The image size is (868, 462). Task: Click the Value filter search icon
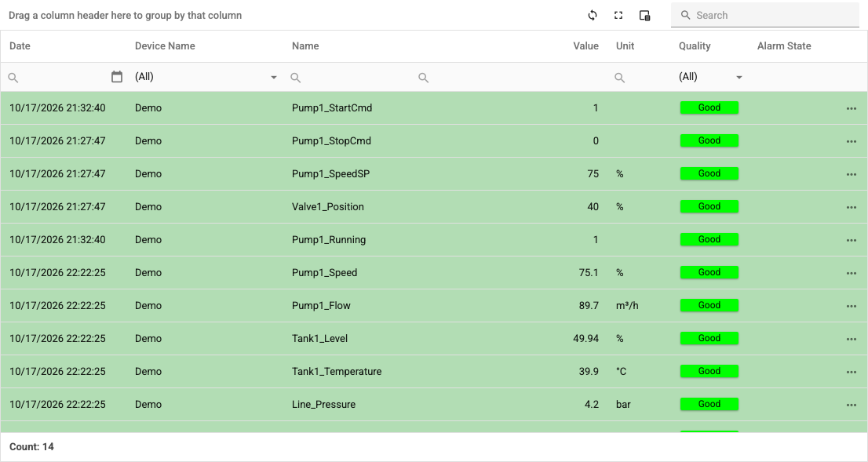pos(424,78)
